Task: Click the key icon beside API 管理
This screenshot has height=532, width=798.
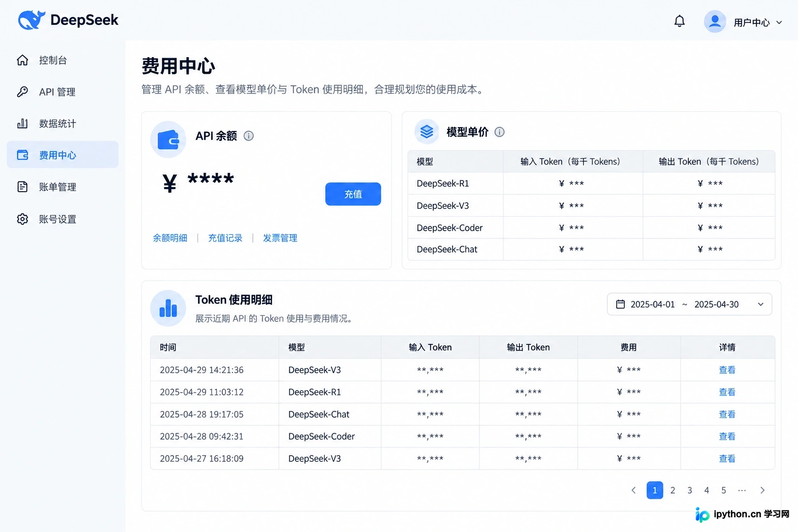Action: 22,92
